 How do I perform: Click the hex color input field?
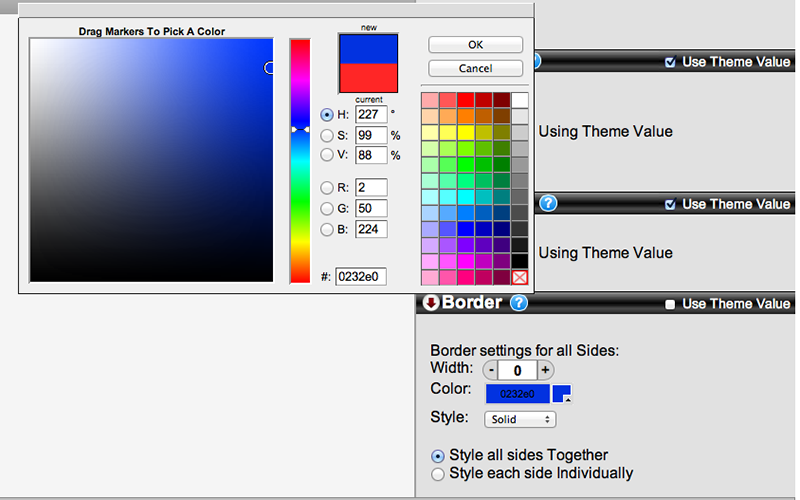pyautogui.click(x=360, y=277)
